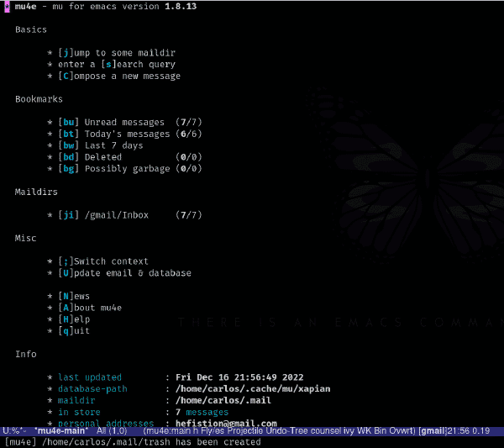504x448 pixels.
Task: Click the U:%*- buffer status indicator
Action: coord(14,430)
